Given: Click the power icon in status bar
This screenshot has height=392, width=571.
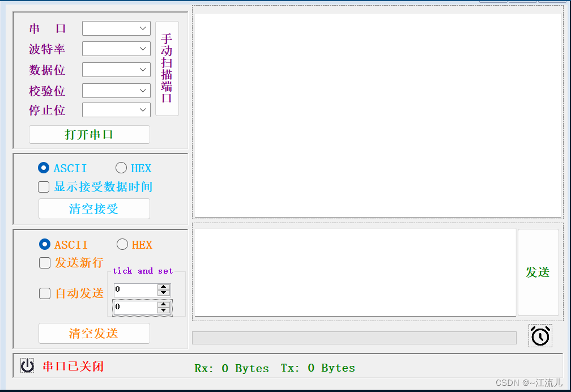Looking at the screenshot, I should coord(27,365).
